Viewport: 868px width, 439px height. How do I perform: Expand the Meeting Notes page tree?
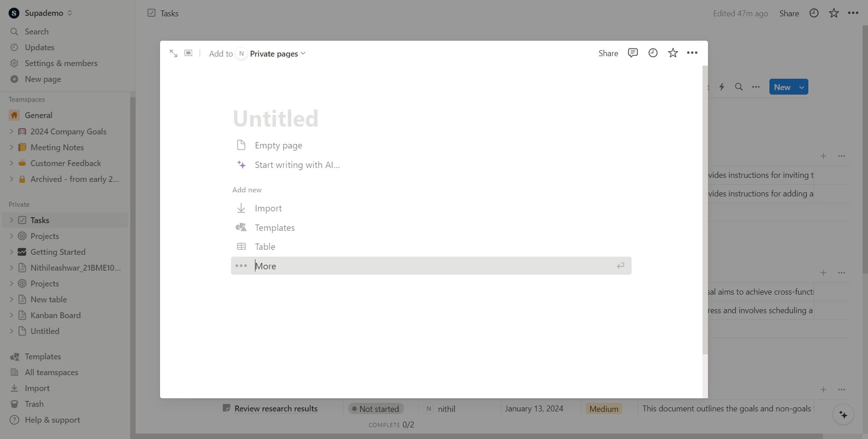(11, 148)
